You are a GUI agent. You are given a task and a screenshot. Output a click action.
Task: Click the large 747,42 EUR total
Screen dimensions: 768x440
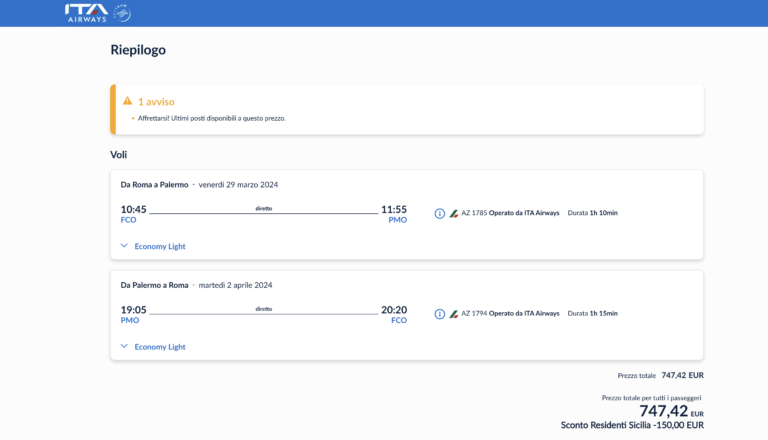[671, 411]
